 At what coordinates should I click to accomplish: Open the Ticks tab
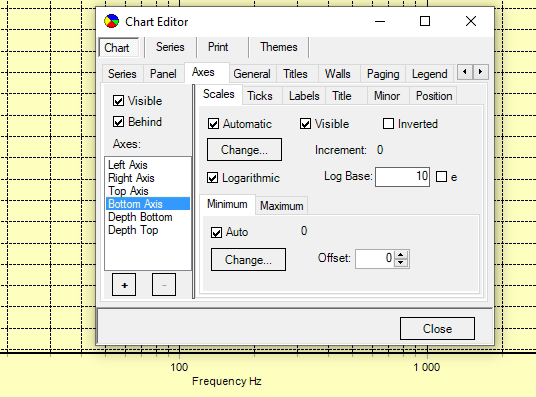click(x=260, y=96)
